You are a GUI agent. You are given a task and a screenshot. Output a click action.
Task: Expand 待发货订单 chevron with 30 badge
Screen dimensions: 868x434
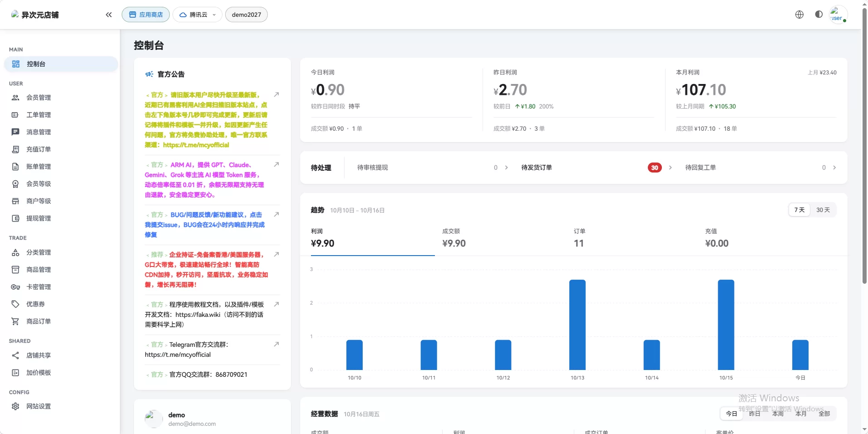click(x=670, y=168)
